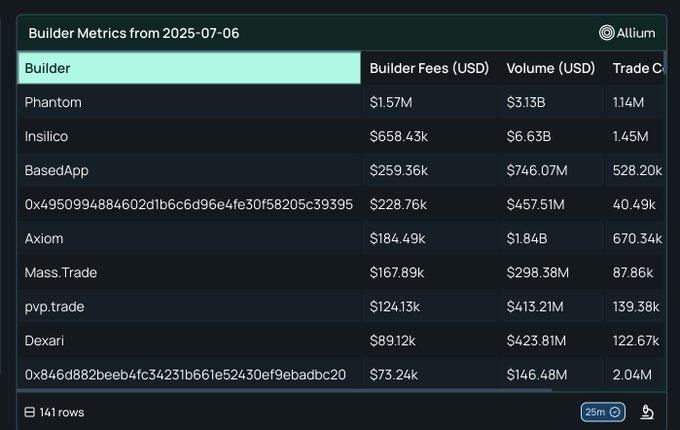Select the Insilico builder cell
680x430 pixels.
189,136
